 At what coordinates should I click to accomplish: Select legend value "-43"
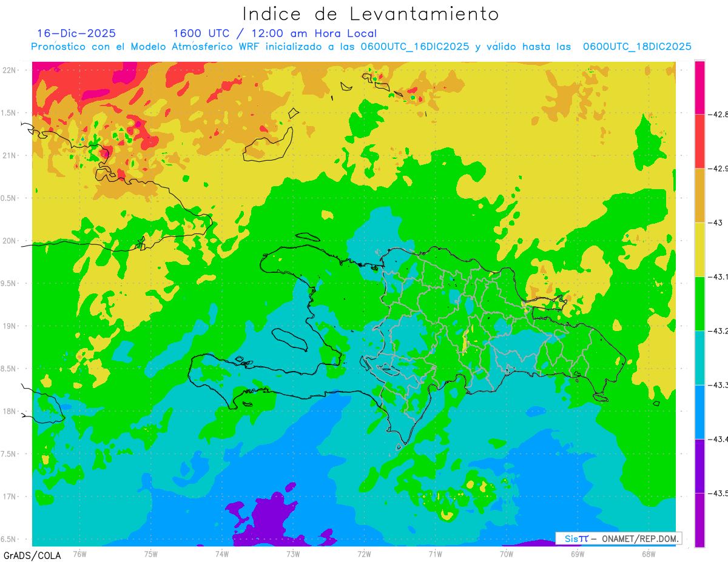click(x=716, y=222)
